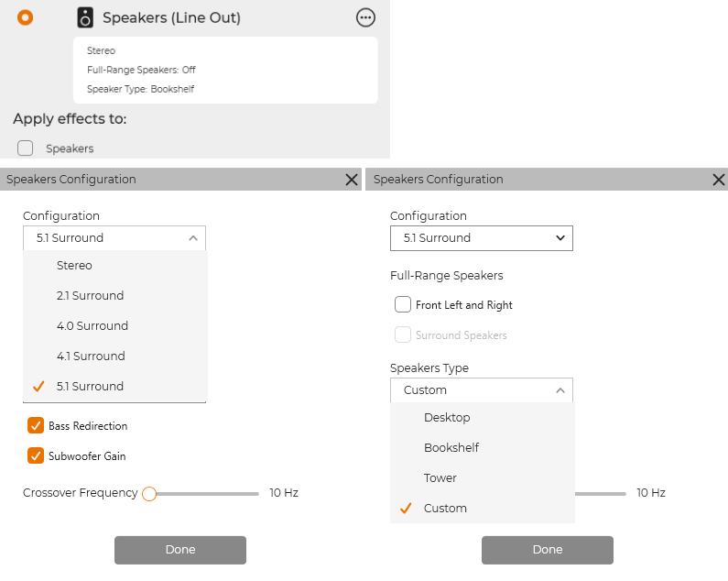Enable the Speakers apply-effects checkbox
The width and height of the screenshot is (728, 581).
click(x=26, y=148)
